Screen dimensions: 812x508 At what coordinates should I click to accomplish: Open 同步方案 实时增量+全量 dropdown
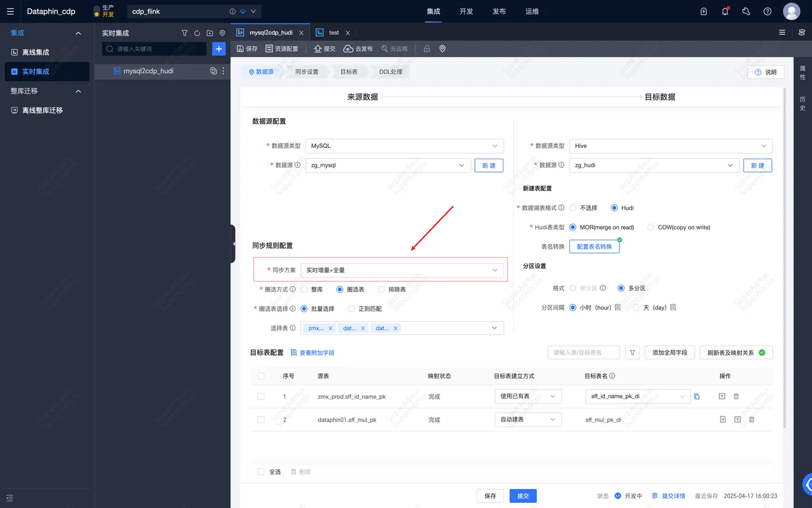tap(402, 270)
